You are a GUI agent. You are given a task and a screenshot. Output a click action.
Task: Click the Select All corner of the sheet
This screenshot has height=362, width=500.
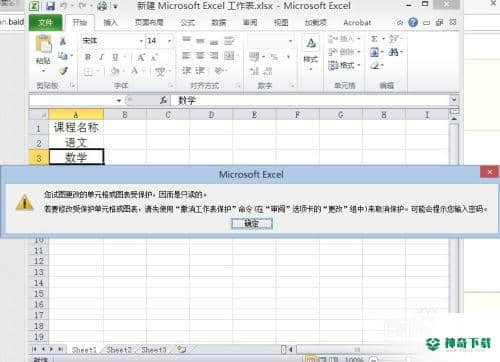[39, 115]
